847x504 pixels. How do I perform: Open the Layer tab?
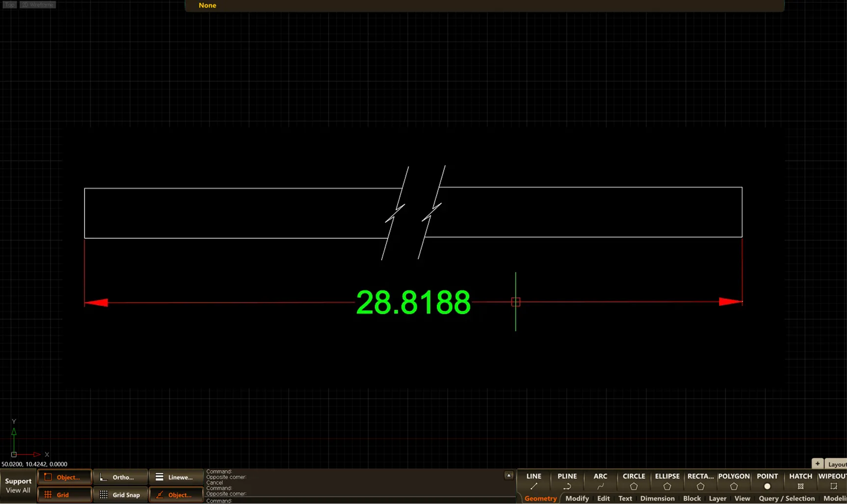pyautogui.click(x=717, y=498)
